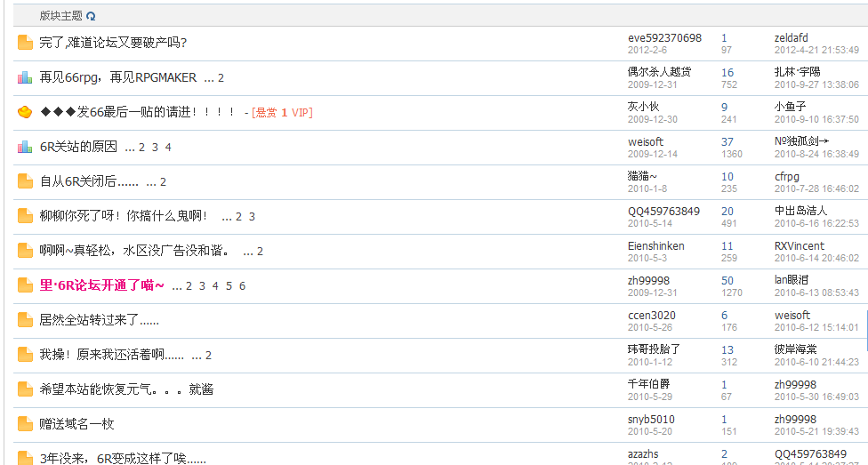Viewport: 868px width, 465px height.
Task: View author QQ459763849 of 柳柳你死了呀
Action: pos(663,212)
